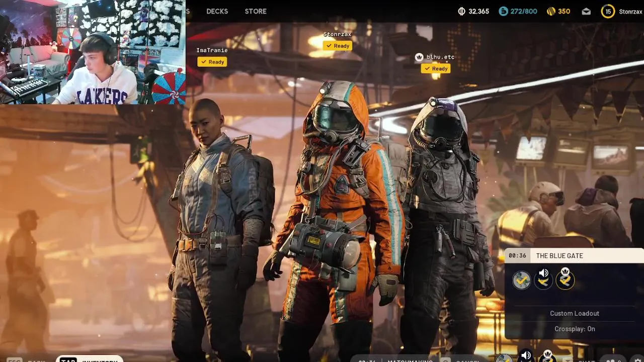Click the crown icon above third avatar
The width and height of the screenshot is (644, 362).
565,271
